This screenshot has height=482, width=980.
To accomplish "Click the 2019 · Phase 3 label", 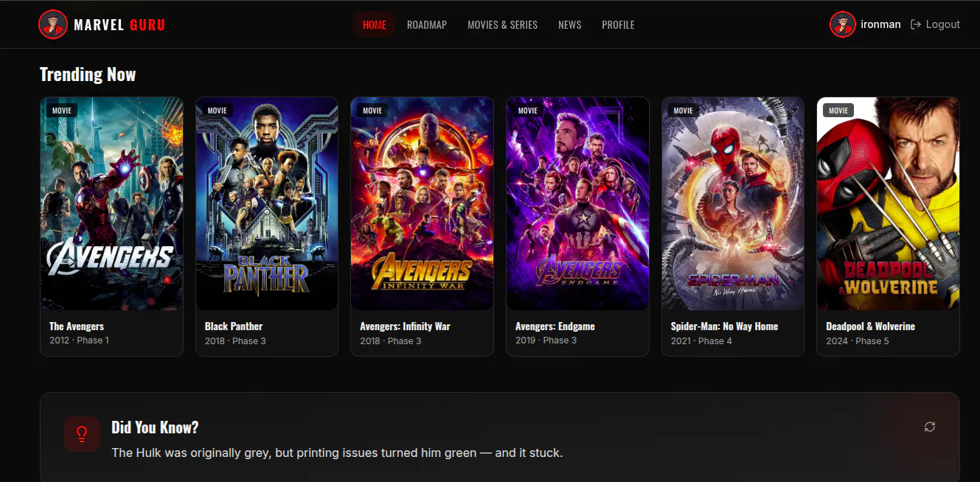I will click(546, 340).
